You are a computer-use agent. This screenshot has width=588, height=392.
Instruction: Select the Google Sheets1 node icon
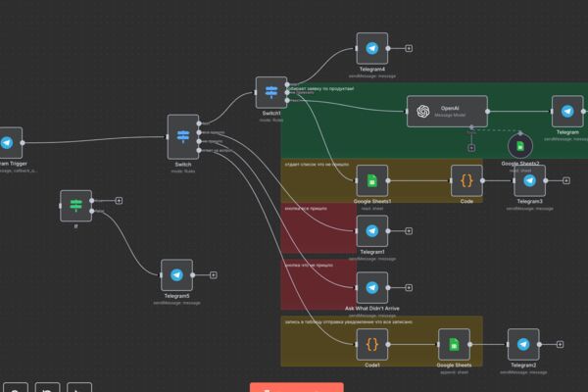(x=372, y=180)
